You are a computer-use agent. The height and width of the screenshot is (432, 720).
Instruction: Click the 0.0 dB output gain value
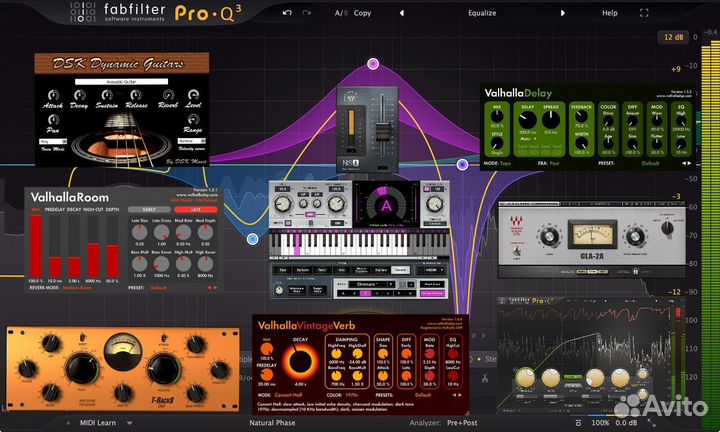[626, 423]
